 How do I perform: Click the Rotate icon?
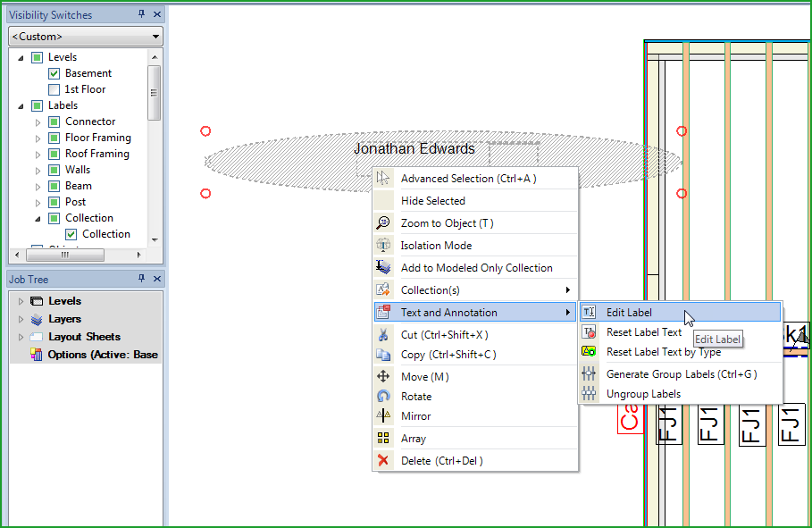[x=383, y=397]
